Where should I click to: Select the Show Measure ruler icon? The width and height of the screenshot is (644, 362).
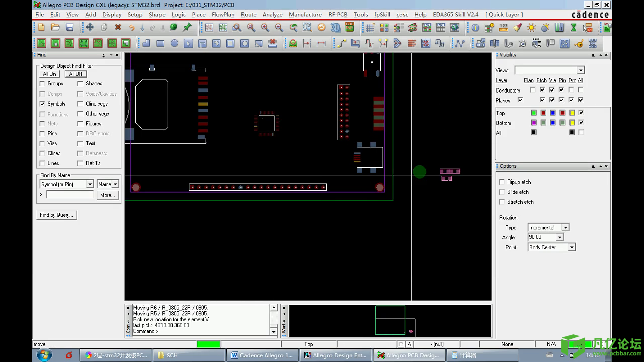coord(503,28)
